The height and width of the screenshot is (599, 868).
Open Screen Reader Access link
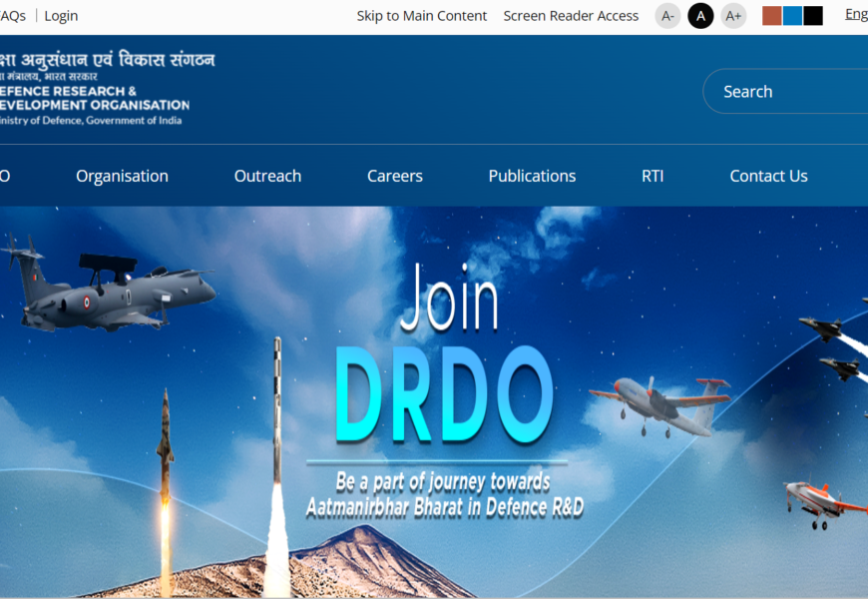coord(571,16)
